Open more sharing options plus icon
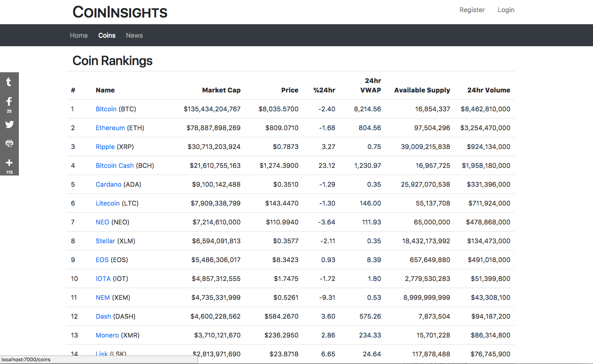This screenshot has width=593, height=364. coord(9,165)
